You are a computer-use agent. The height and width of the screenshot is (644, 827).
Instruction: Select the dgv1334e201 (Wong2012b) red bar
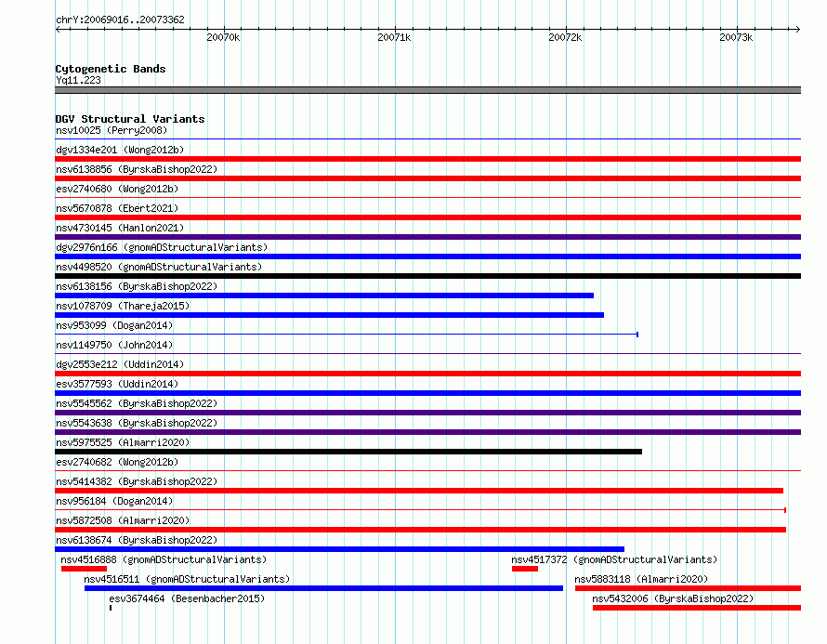click(427, 159)
